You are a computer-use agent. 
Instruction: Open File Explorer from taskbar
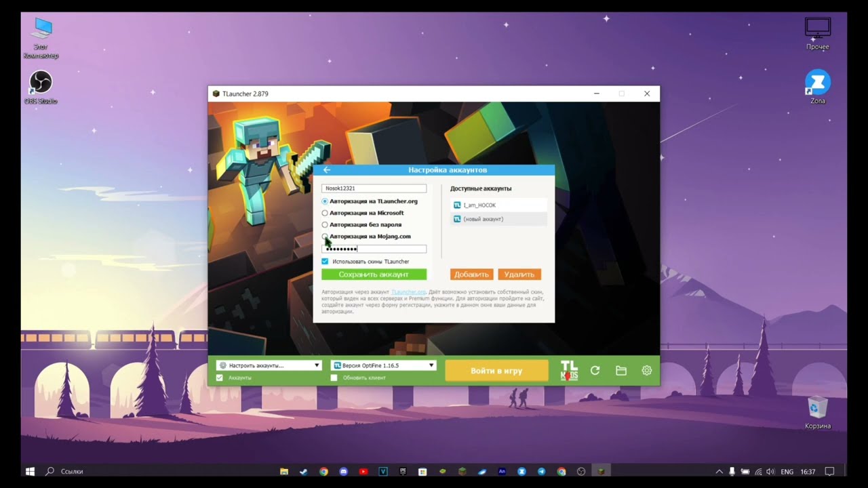284,472
